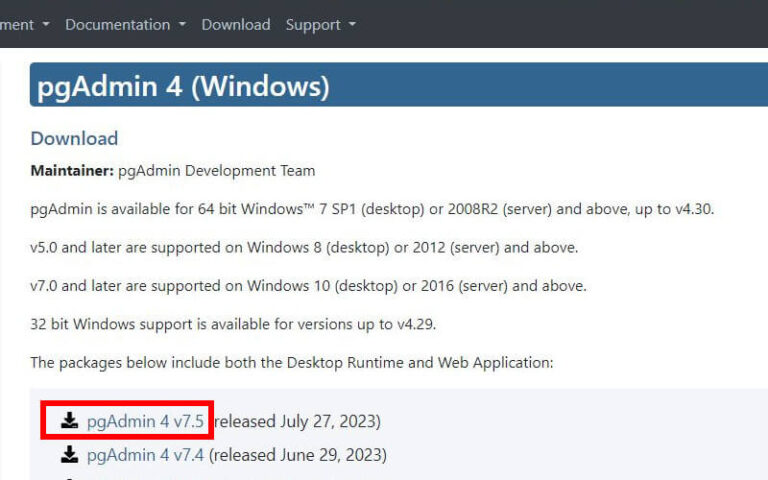Image resolution: width=768 pixels, height=480 pixels.
Task: Expand the Support dropdown caret
Action: 352,25
